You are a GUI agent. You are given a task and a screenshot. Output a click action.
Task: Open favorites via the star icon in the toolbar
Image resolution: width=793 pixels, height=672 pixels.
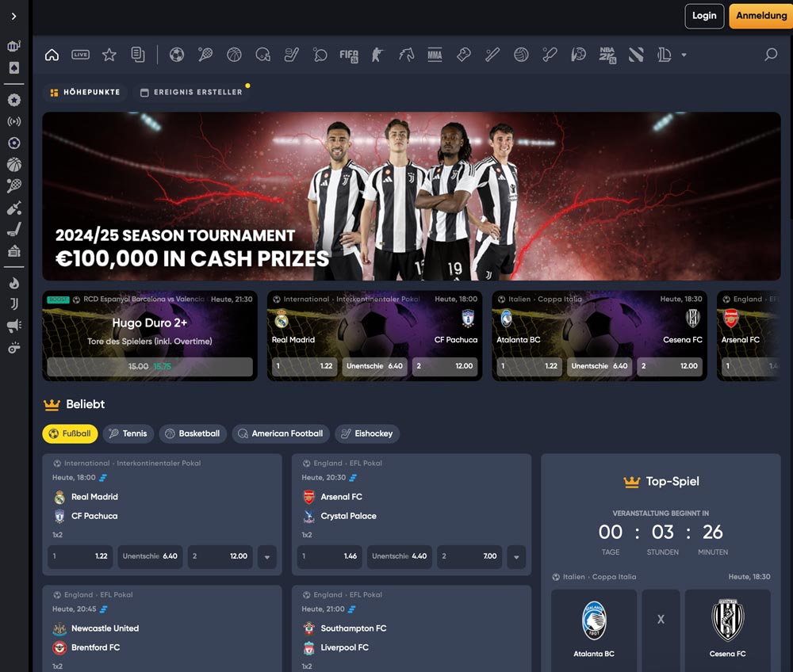tap(109, 55)
